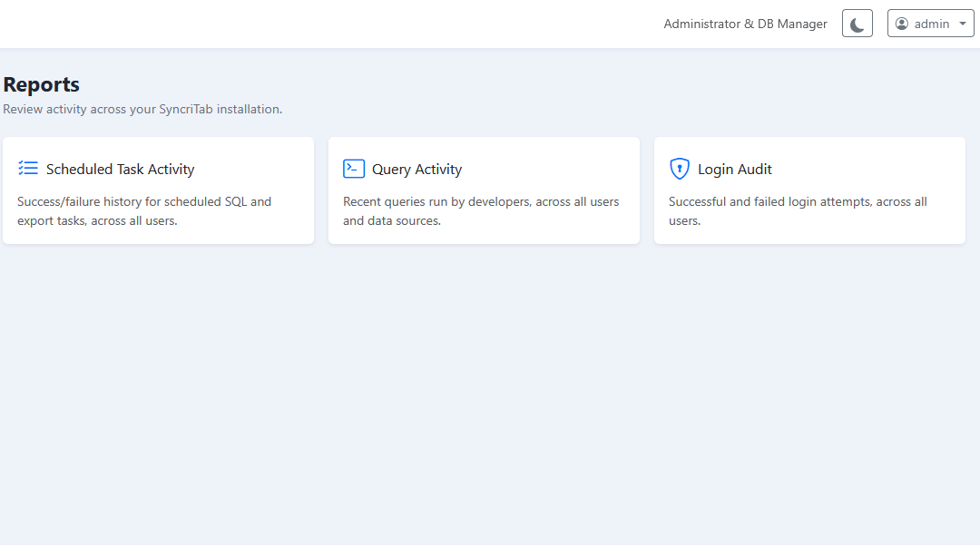Click the Administrator & DB Manager label
The height and width of the screenshot is (545, 980).
point(745,24)
